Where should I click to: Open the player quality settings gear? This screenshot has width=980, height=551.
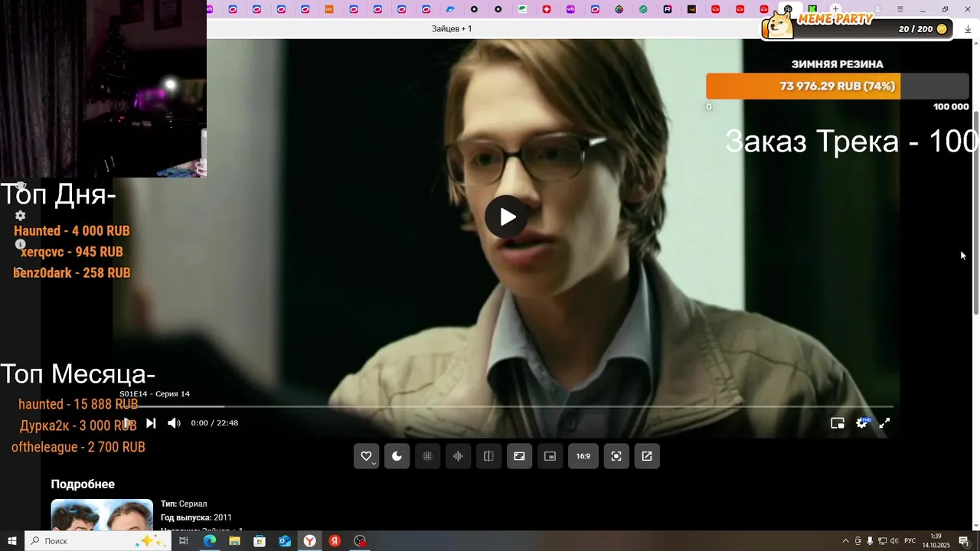pos(861,422)
